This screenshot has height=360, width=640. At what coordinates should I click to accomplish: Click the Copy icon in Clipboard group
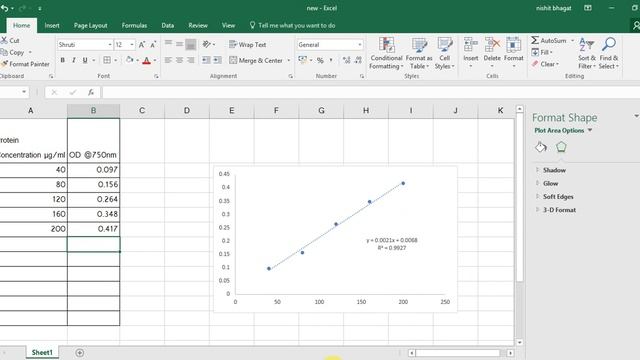pos(4,52)
